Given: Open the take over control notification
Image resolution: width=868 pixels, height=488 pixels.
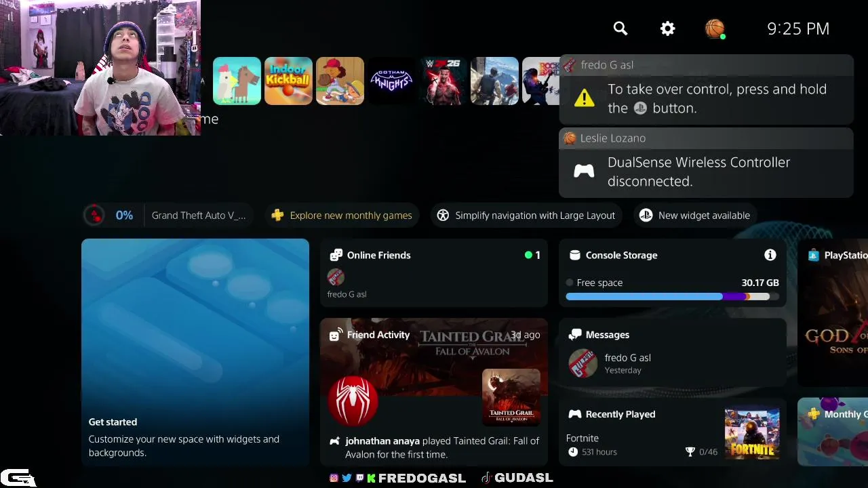Looking at the screenshot, I should [706, 89].
